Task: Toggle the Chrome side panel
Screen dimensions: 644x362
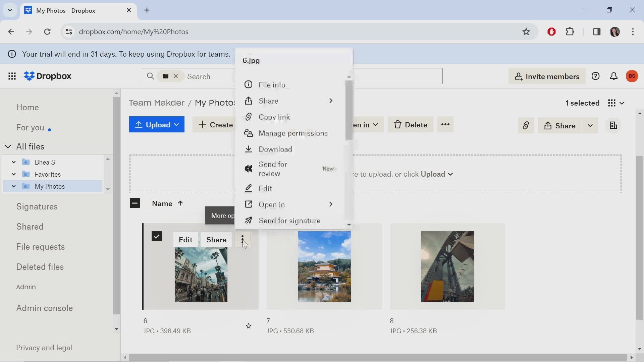Action: [597, 32]
